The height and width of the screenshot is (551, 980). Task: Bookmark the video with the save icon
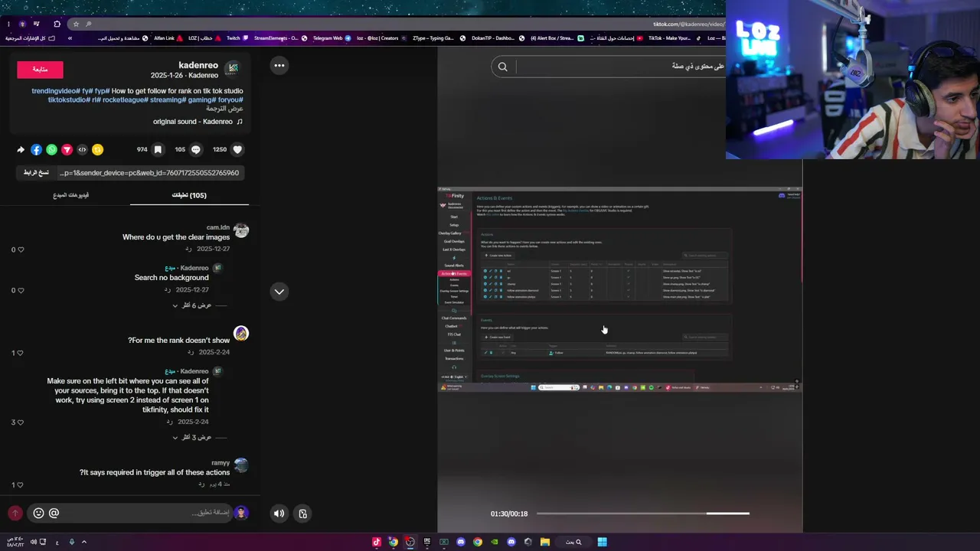tap(158, 150)
